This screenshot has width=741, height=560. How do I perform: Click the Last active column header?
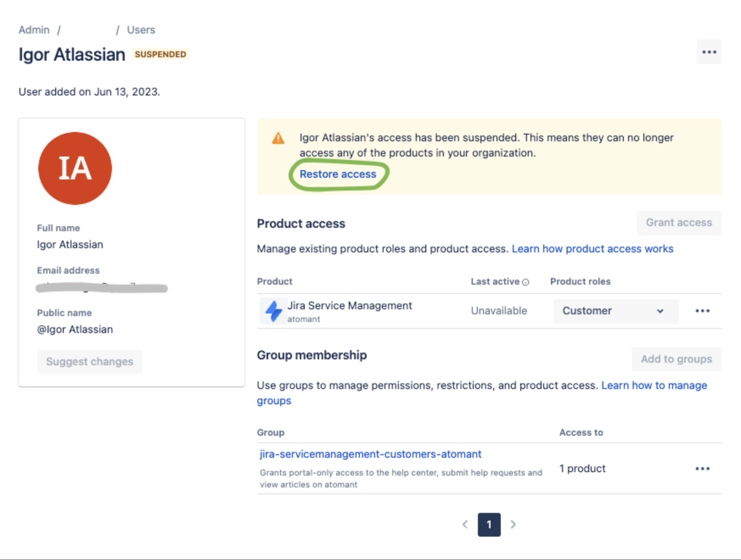495,282
